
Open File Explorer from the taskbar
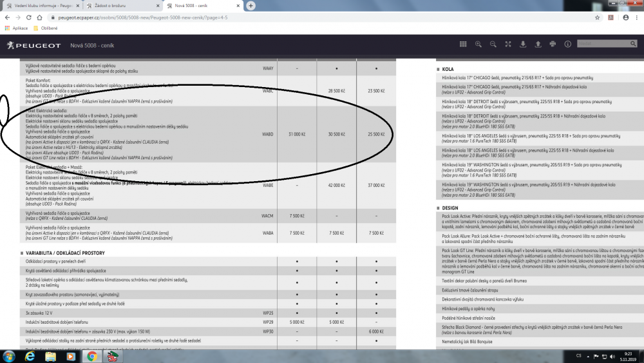pyautogui.click(x=50, y=357)
